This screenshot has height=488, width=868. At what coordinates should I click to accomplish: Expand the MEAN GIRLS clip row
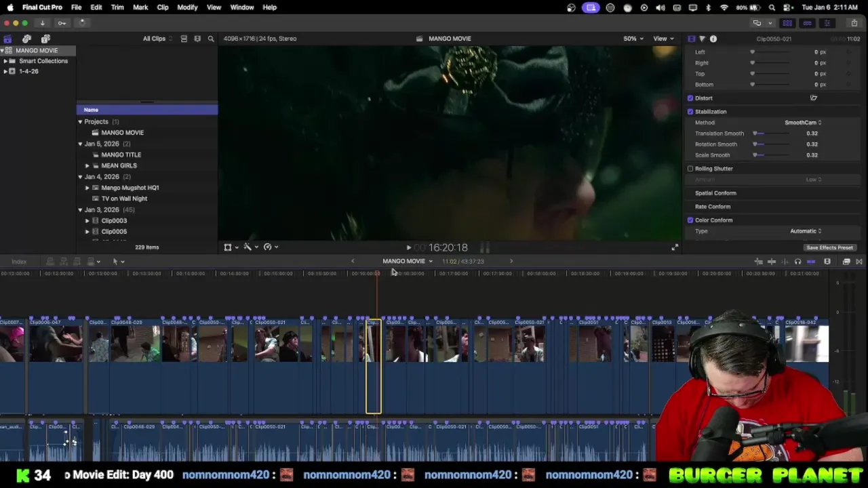(87, 165)
